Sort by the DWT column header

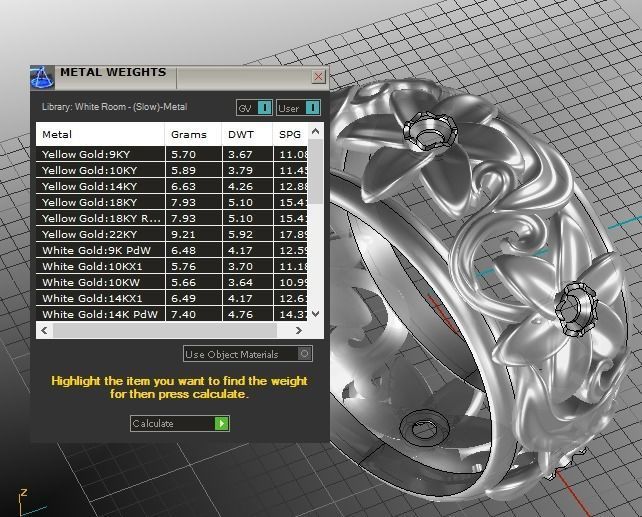tap(247, 134)
